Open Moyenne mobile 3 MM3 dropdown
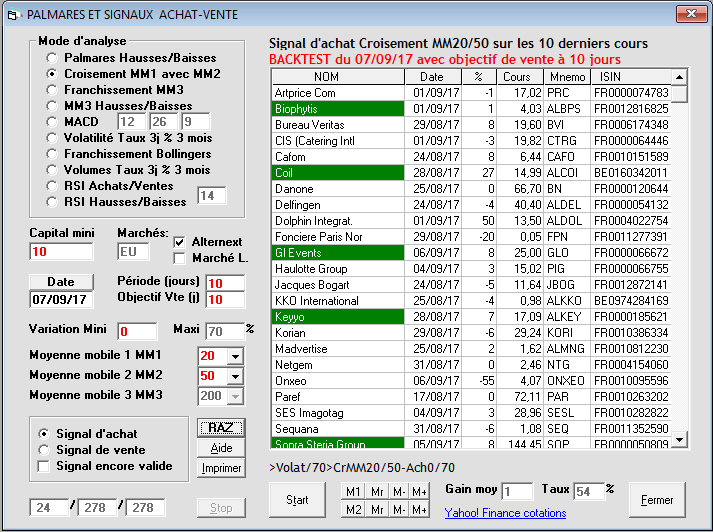The width and height of the screenshot is (713, 532). (x=235, y=396)
